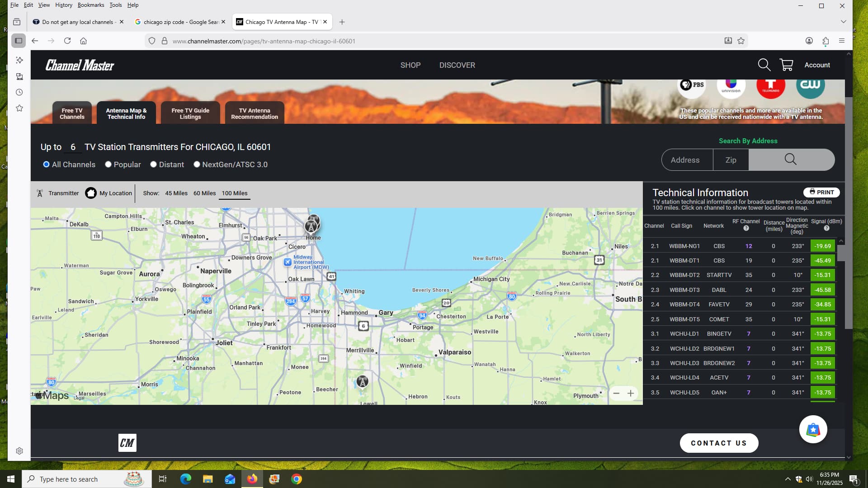Click the Zip search input field
This screenshot has width=868, height=488.
point(731,160)
